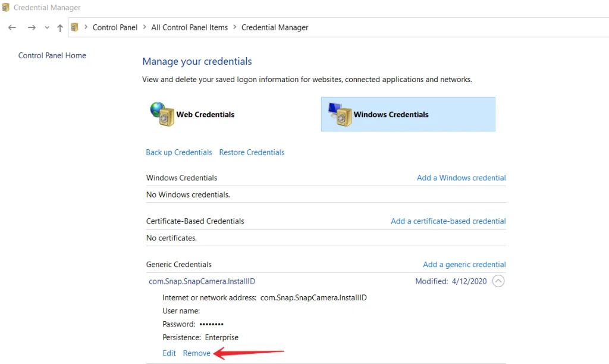This screenshot has height=364, width=609.
Task: Go forward with the right arrow
Action: pyautogui.click(x=32, y=27)
